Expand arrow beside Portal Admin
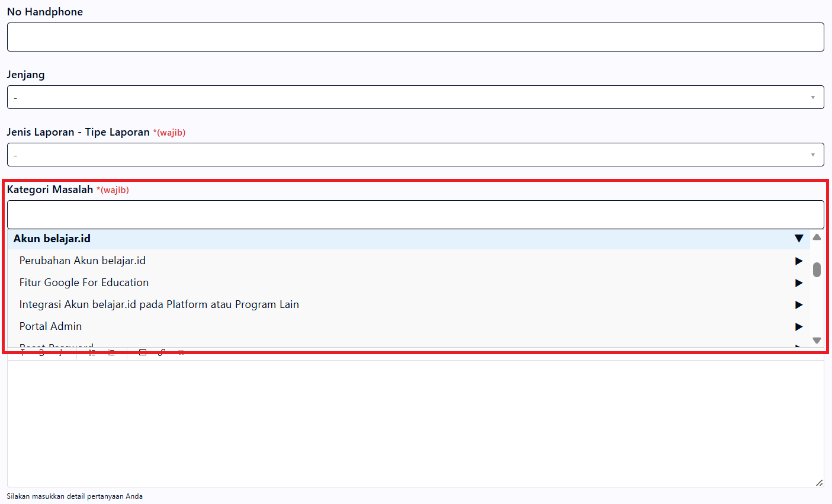Screen dimensions: 832x504 pyautogui.click(x=799, y=327)
